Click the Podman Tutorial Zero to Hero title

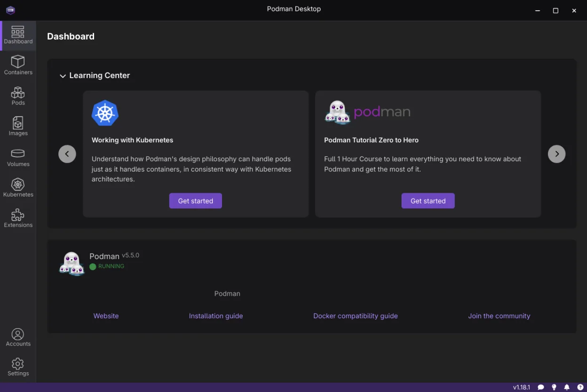[372, 140]
